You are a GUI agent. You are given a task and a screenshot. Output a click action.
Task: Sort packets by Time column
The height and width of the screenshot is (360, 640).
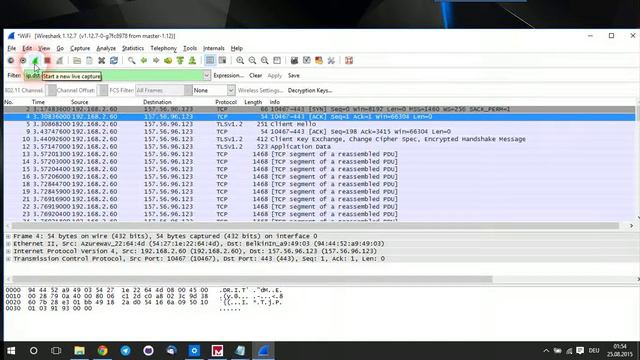38,102
